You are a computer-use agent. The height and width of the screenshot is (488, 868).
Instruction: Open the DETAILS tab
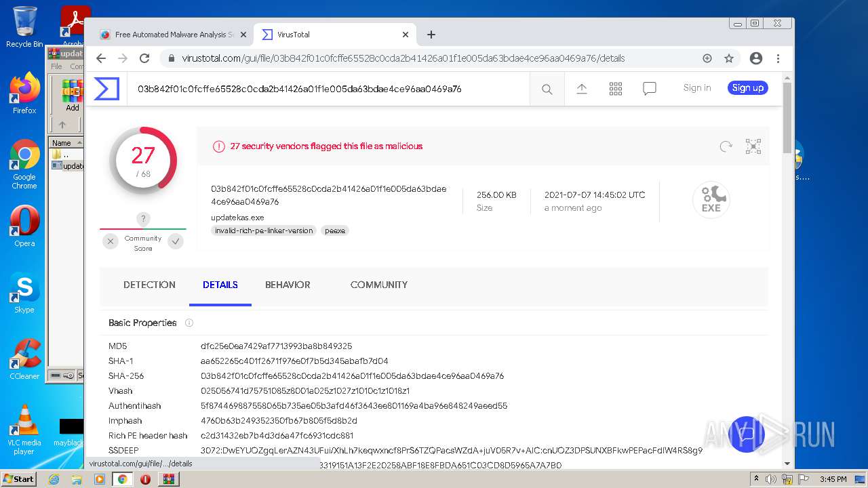pyautogui.click(x=220, y=285)
